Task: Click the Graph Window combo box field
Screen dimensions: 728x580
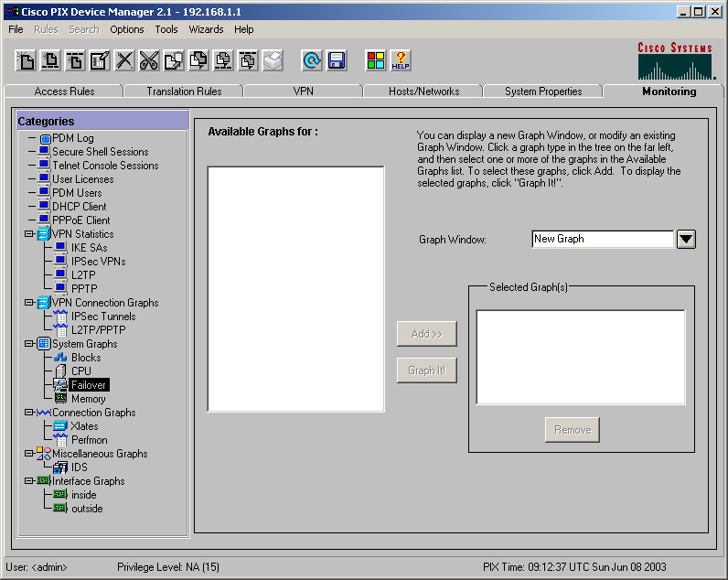Action: click(603, 239)
